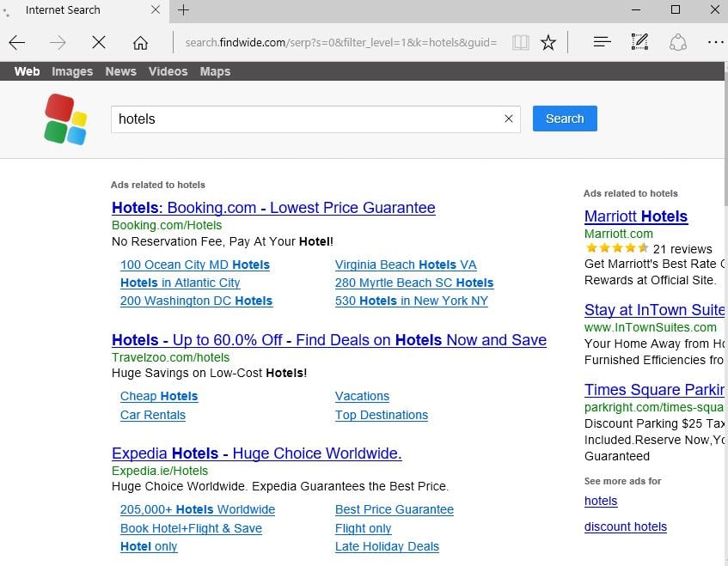The width and height of the screenshot is (728, 566).
Task: Click the browser back arrow
Action: 17,42
